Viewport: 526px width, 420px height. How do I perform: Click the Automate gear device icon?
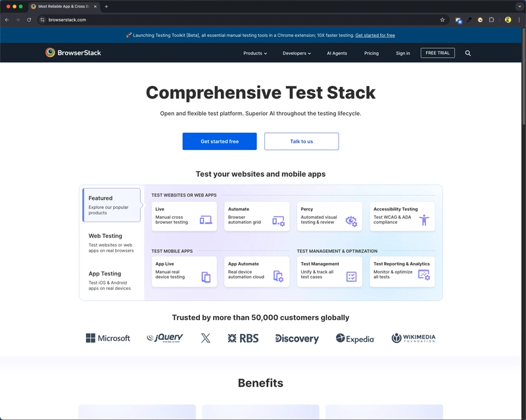(x=278, y=221)
